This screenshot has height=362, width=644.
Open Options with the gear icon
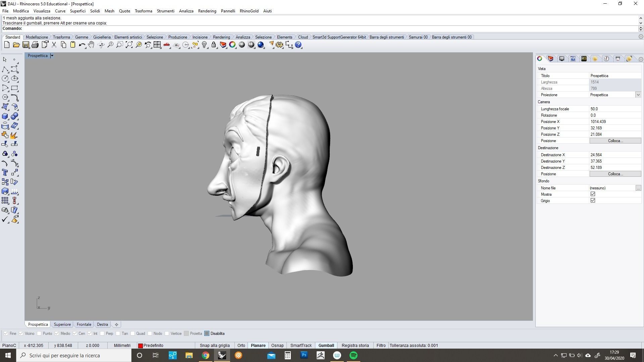coord(279,45)
